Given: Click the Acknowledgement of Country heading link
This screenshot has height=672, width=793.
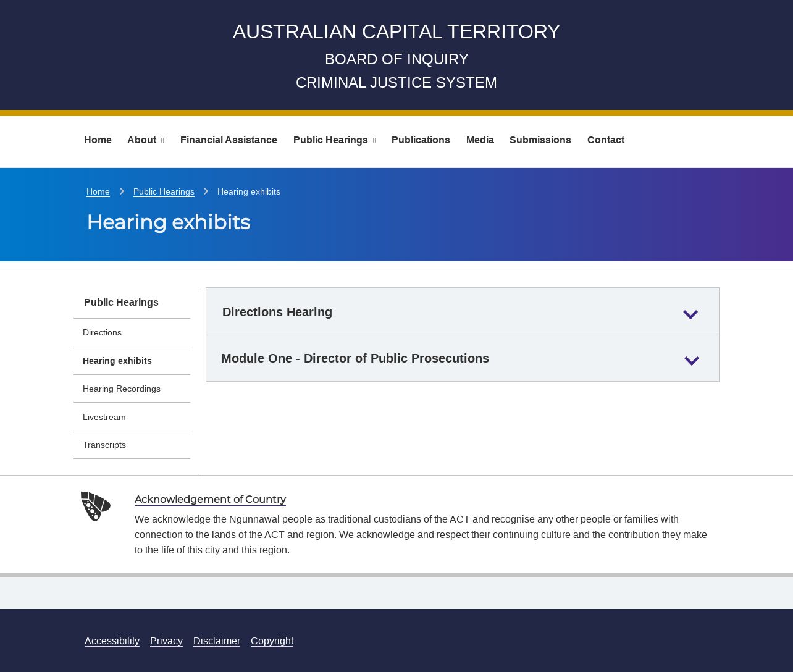Looking at the screenshot, I should pyautogui.click(x=210, y=499).
